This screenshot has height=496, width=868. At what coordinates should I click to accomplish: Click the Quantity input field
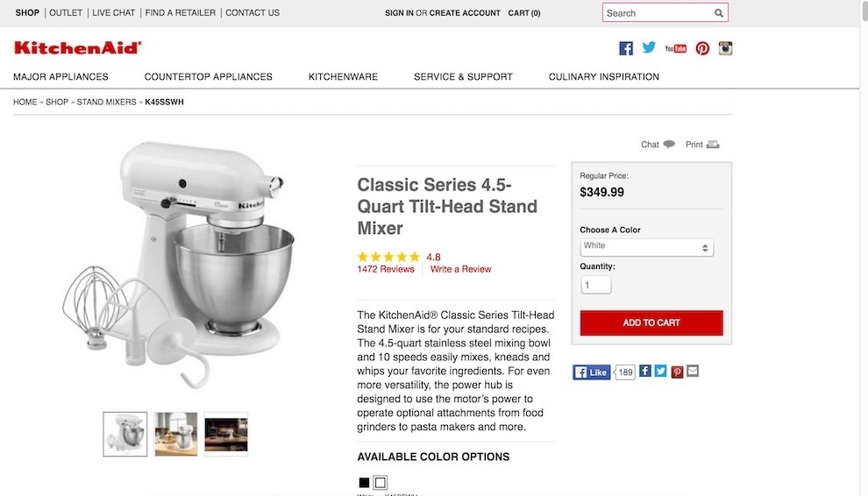coord(596,286)
